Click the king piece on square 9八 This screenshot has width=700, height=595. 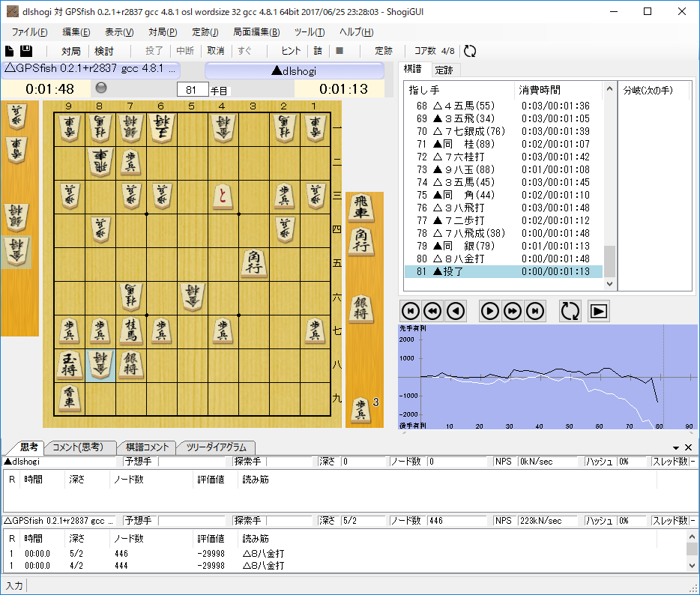69,365
